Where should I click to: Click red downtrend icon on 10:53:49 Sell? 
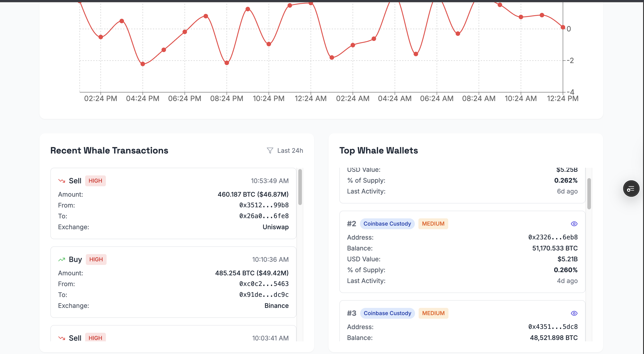click(61, 181)
